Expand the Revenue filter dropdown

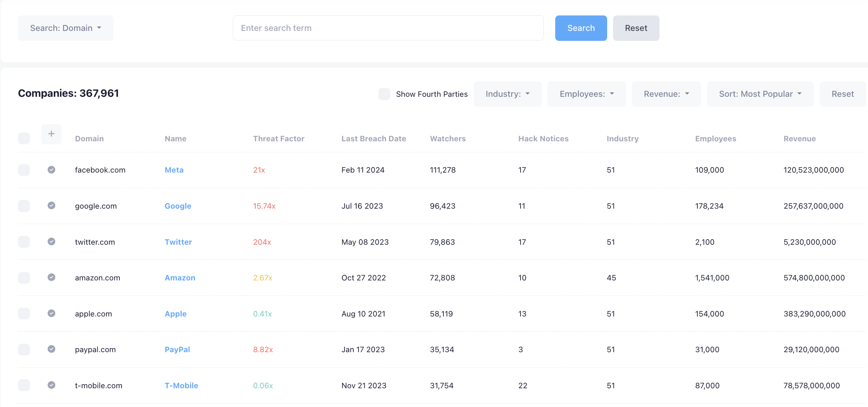click(x=666, y=94)
